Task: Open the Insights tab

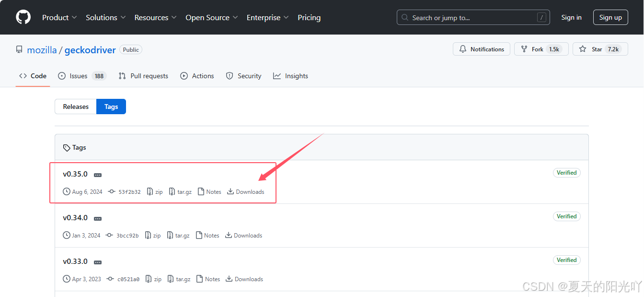Action: click(290, 76)
